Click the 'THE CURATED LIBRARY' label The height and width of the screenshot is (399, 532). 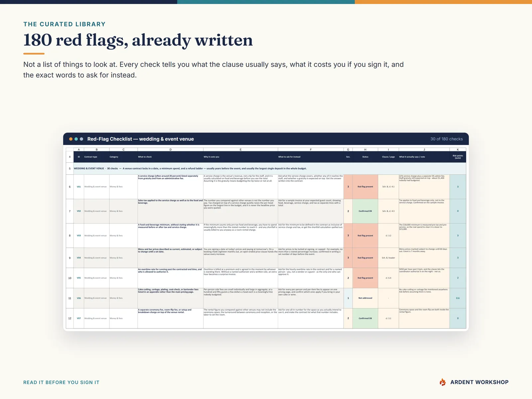[65, 24]
